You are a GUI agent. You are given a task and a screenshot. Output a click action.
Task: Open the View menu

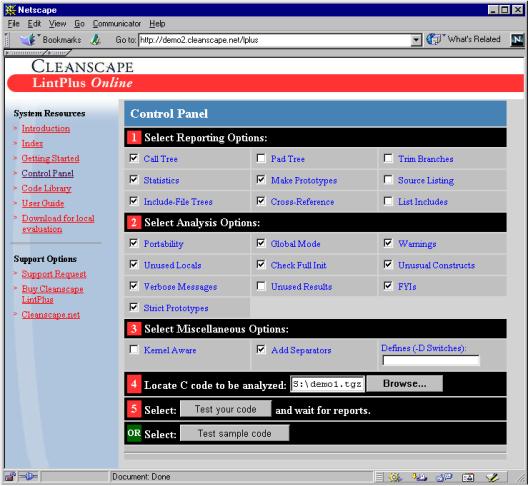tap(57, 24)
